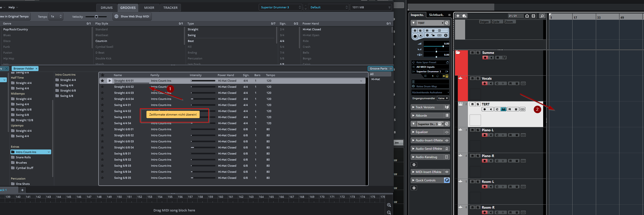Add a new track in Cubase track list

(458, 16)
